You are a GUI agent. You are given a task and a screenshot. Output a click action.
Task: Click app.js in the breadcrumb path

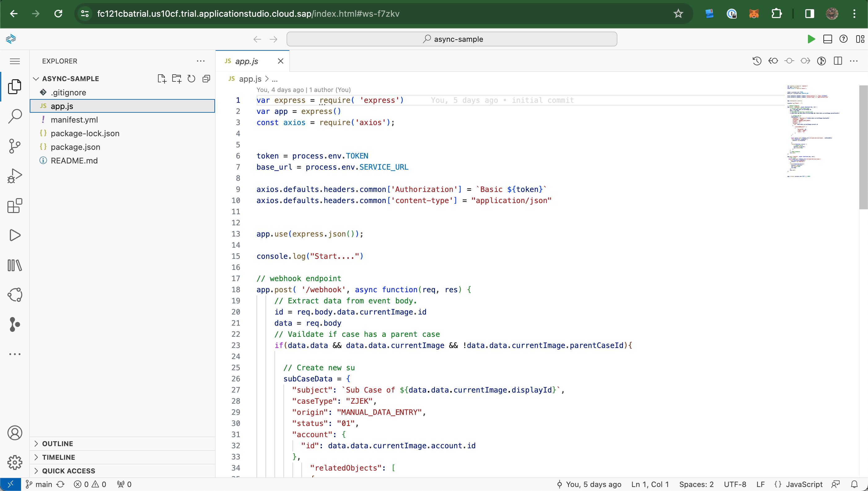point(250,79)
